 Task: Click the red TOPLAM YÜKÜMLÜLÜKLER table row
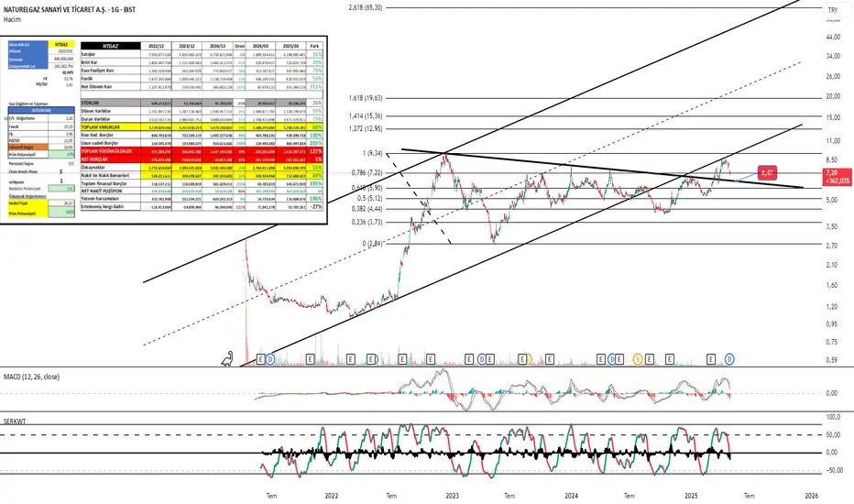[x=202, y=151]
